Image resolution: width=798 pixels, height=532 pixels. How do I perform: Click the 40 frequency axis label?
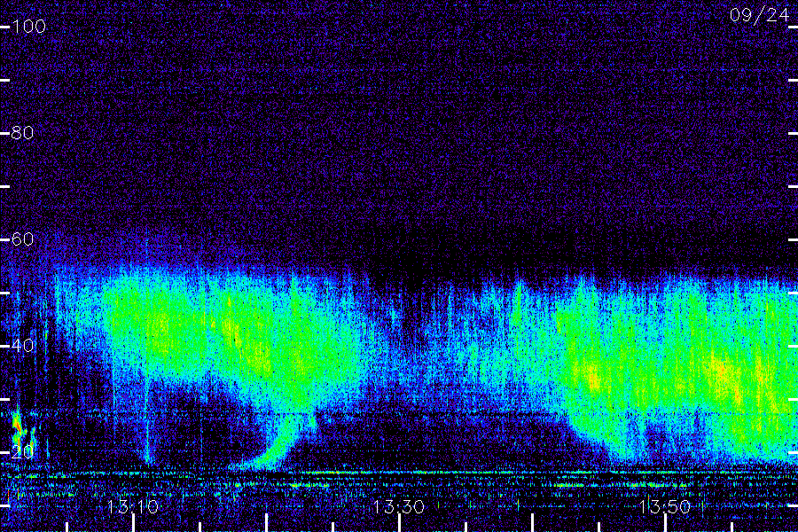point(22,346)
